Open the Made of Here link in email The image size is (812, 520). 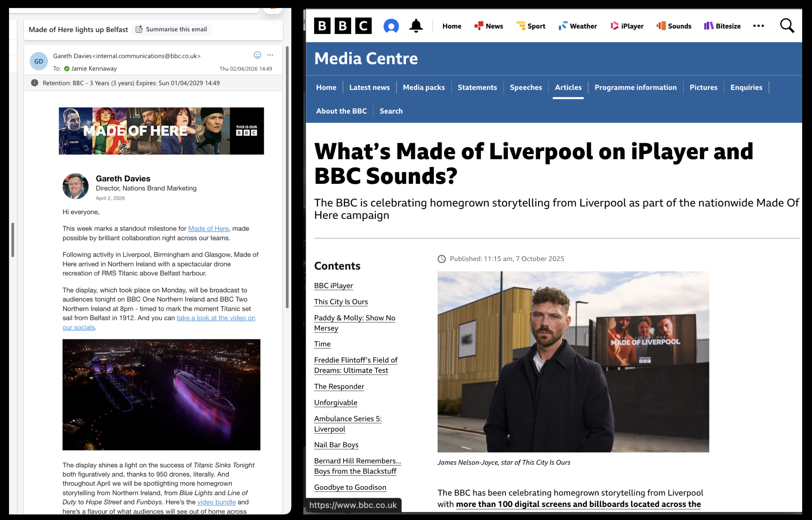(208, 228)
